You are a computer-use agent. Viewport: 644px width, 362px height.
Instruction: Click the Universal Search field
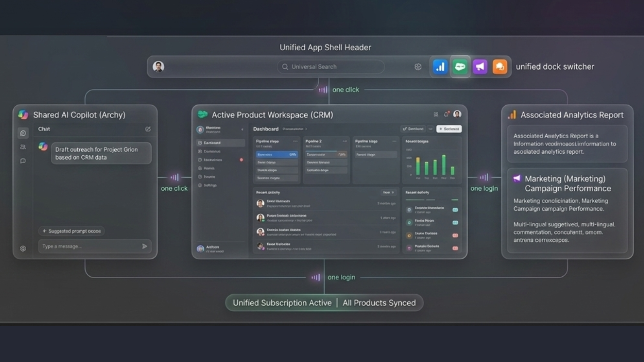point(330,67)
